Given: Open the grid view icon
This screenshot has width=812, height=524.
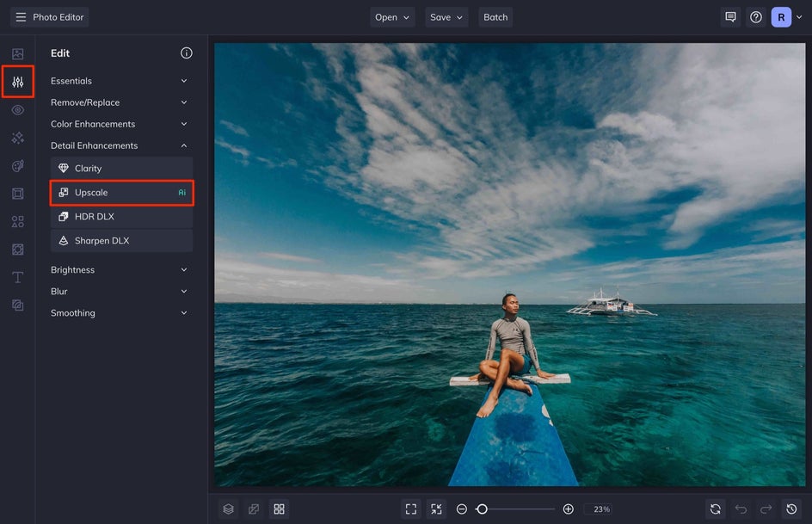Looking at the screenshot, I should (x=279, y=509).
